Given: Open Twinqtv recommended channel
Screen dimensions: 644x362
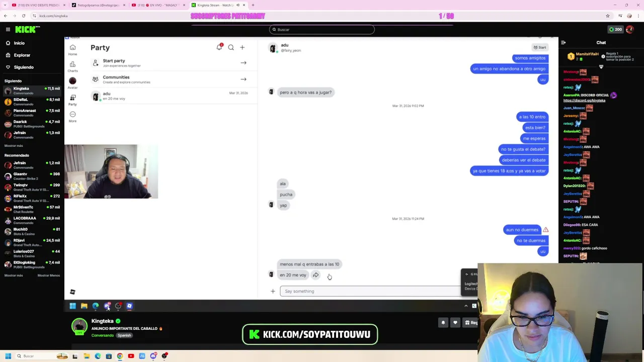Looking at the screenshot, I should click(32, 187).
